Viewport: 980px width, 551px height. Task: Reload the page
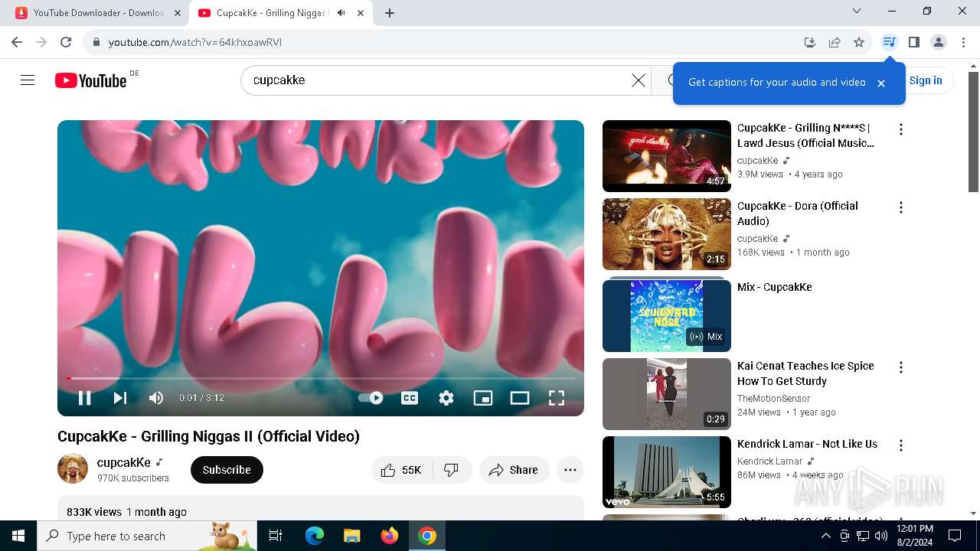pyautogui.click(x=66, y=42)
